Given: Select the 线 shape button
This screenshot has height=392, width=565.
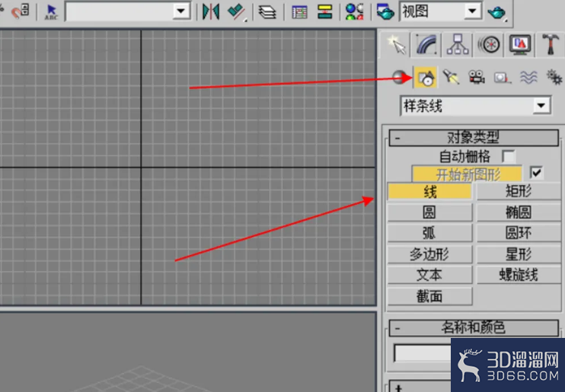Looking at the screenshot, I should pyautogui.click(x=429, y=191).
